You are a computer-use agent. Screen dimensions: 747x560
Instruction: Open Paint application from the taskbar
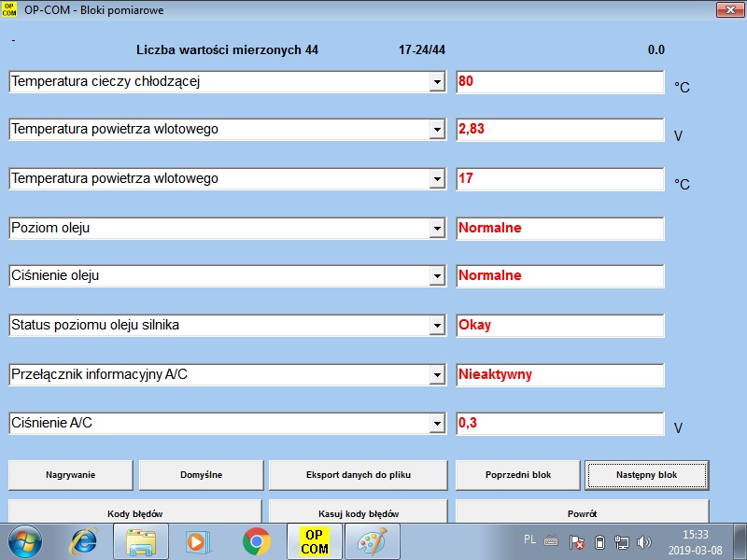[x=373, y=541]
